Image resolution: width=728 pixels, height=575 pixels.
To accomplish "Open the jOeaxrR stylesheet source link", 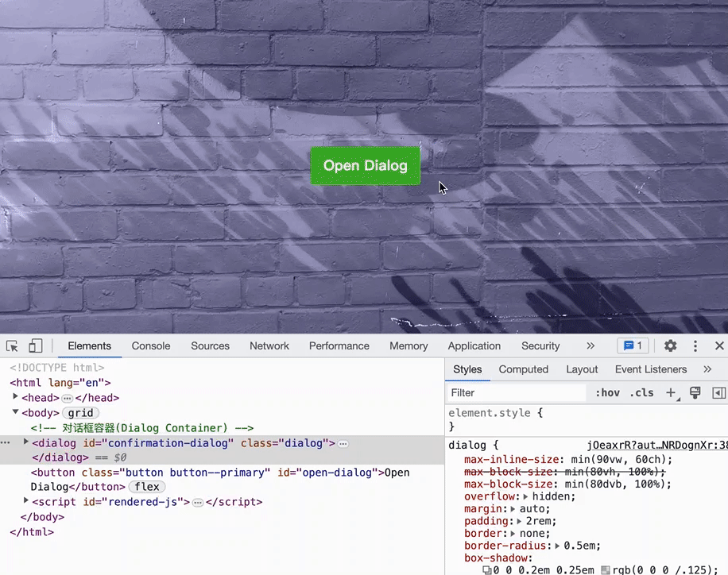I will 657,445.
